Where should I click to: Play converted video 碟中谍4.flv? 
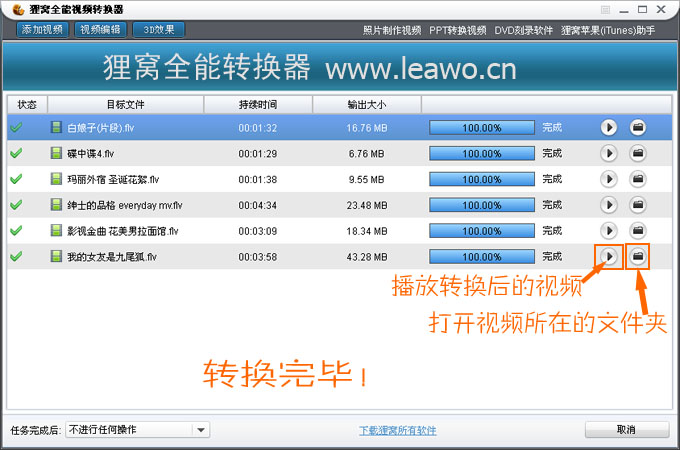(609, 153)
